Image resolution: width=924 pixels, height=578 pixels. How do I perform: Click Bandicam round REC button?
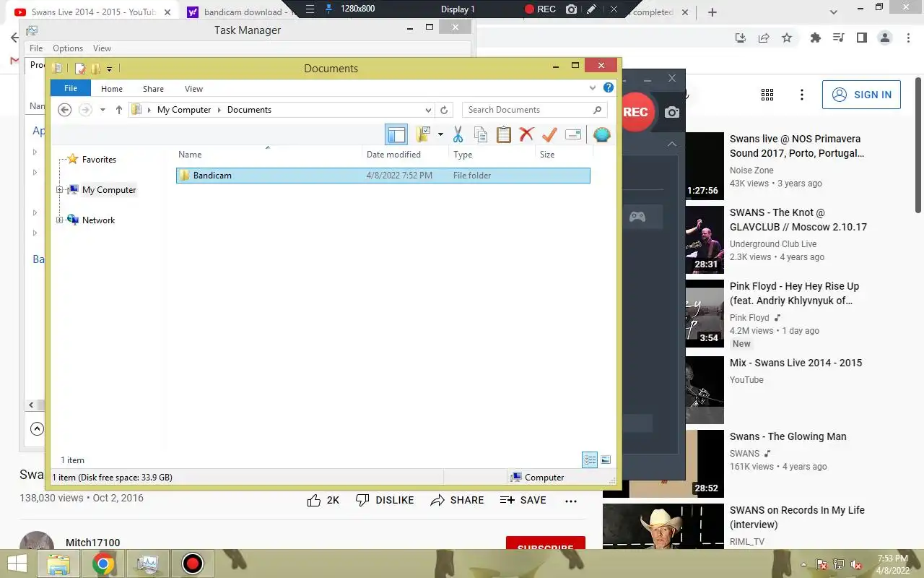635,112
